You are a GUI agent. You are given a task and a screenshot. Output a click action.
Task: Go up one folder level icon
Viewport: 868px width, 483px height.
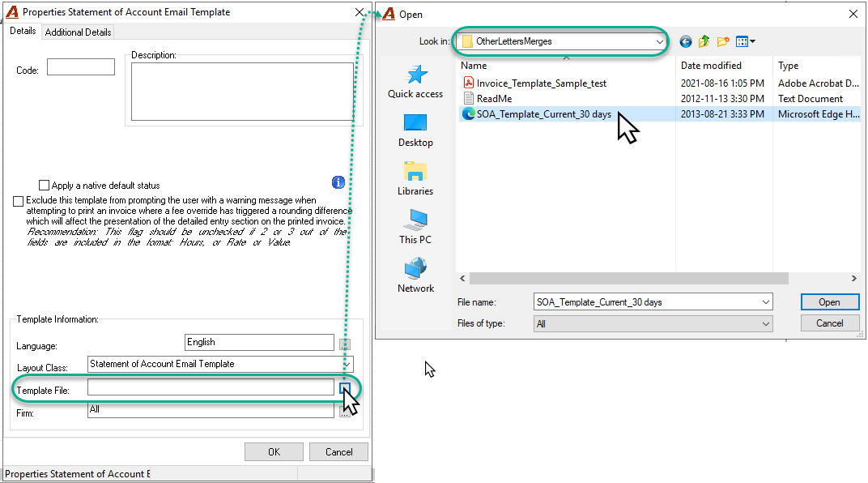click(x=704, y=41)
